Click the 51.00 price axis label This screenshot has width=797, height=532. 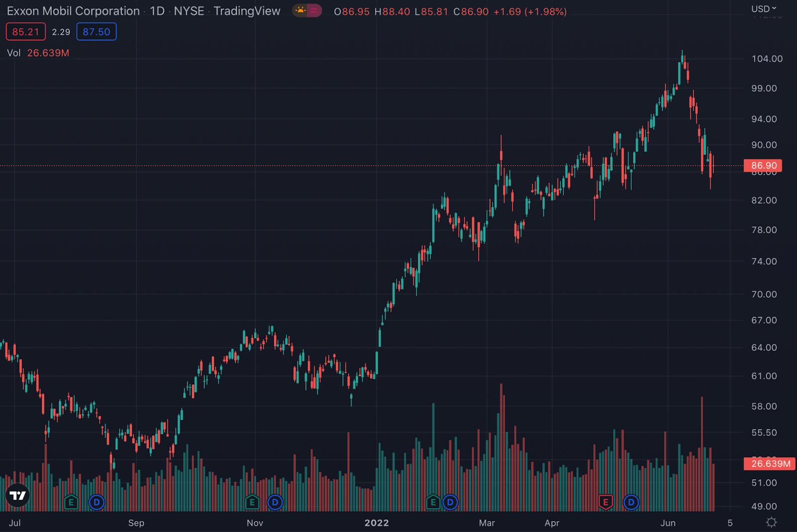pyautogui.click(x=764, y=483)
